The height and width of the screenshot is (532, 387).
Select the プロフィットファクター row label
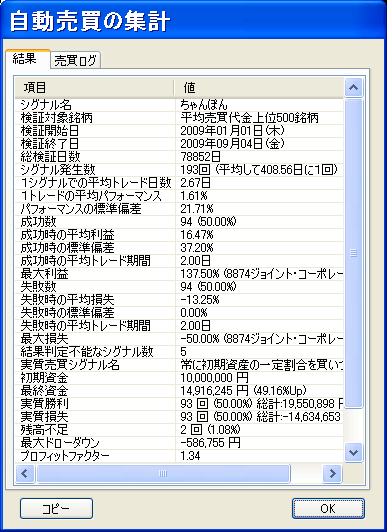click(65, 456)
